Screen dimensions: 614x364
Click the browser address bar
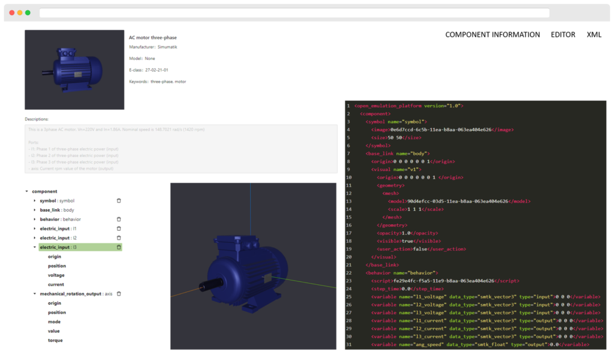click(294, 13)
